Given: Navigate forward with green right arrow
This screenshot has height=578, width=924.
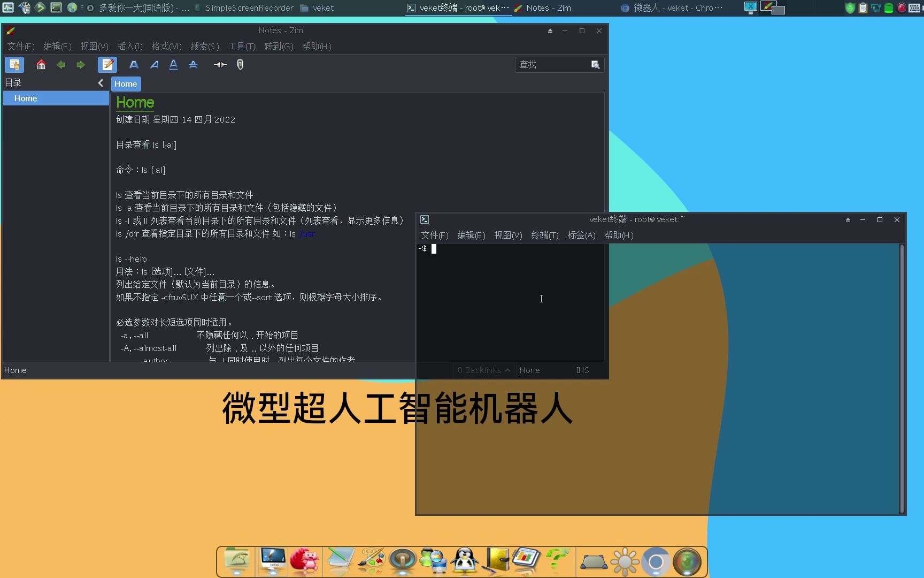Looking at the screenshot, I should click(81, 65).
